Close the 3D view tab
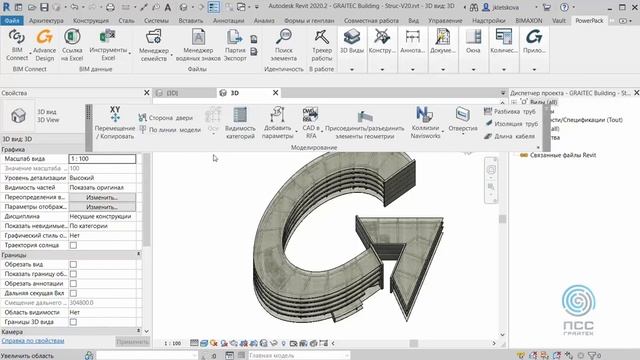 pos(276,93)
